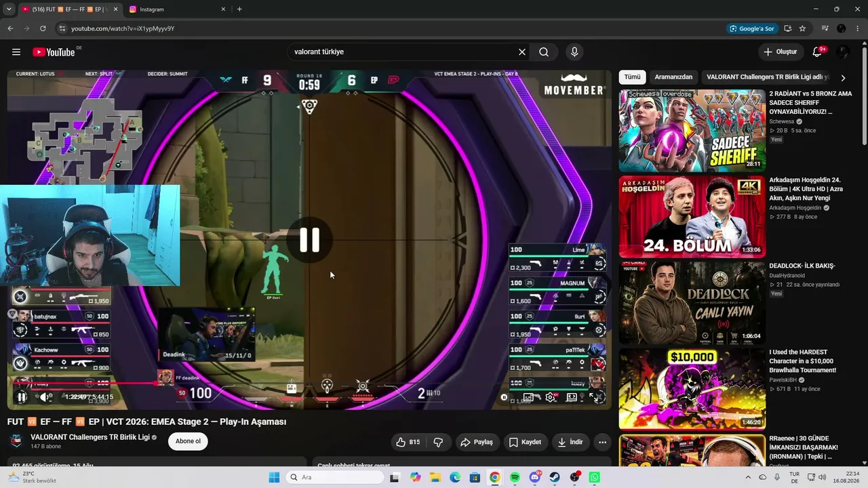Screen dimensions: 868x488
Task: Show more filter chips with right arrow
Action: pyautogui.click(x=843, y=78)
